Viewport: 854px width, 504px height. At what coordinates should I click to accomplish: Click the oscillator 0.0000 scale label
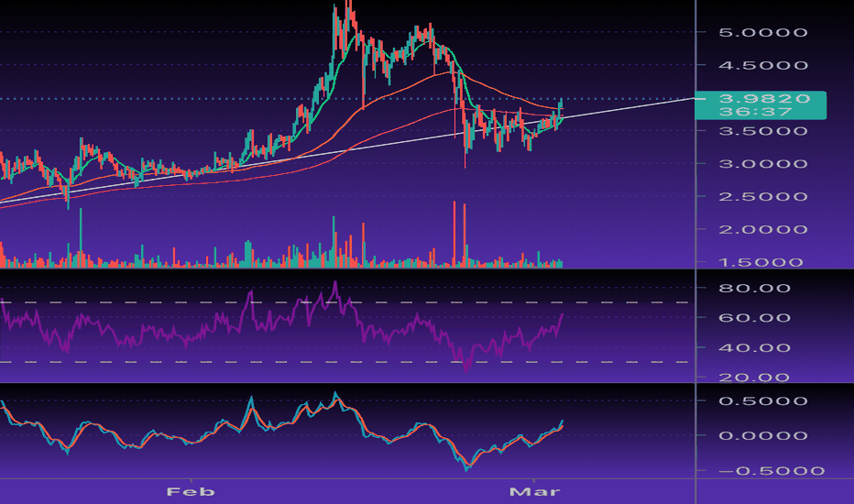click(x=763, y=436)
